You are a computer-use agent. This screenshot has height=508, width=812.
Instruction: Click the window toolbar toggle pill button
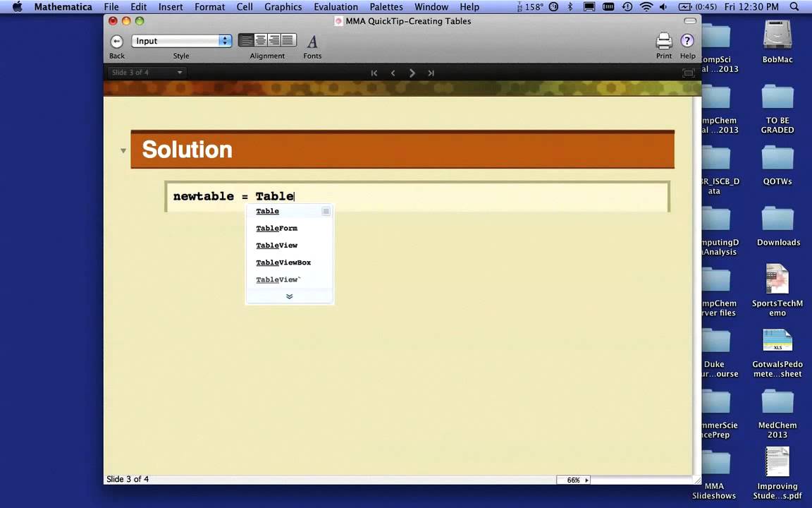pyautogui.click(x=690, y=20)
